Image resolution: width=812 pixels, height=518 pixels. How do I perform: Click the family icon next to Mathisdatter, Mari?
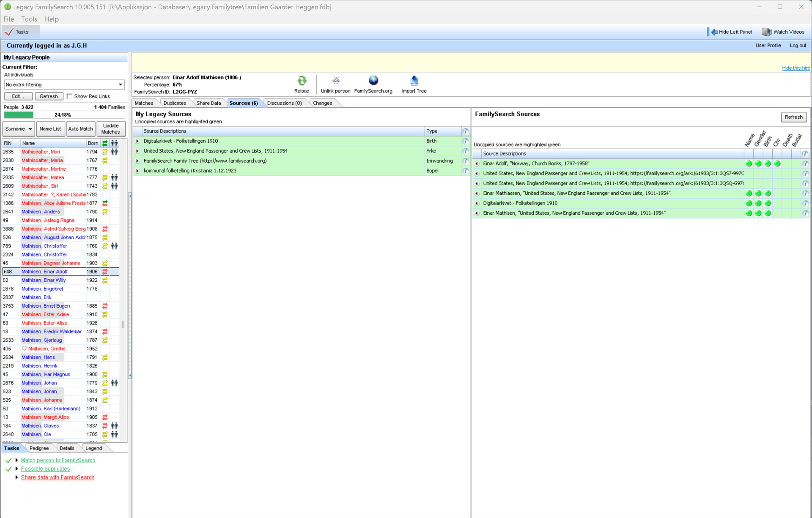tap(114, 152)
